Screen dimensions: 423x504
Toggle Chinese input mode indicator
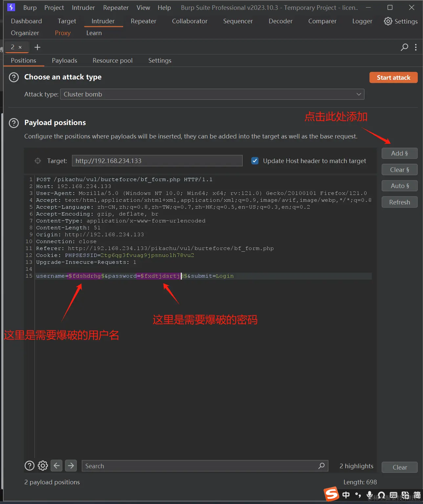coord(346,495)
